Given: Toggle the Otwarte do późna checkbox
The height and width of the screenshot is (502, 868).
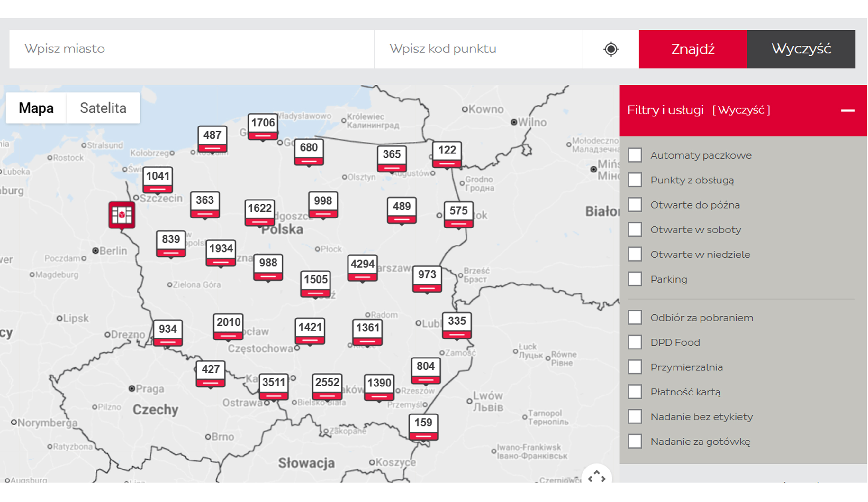Looking at the screenshot, I should [635, 205].
